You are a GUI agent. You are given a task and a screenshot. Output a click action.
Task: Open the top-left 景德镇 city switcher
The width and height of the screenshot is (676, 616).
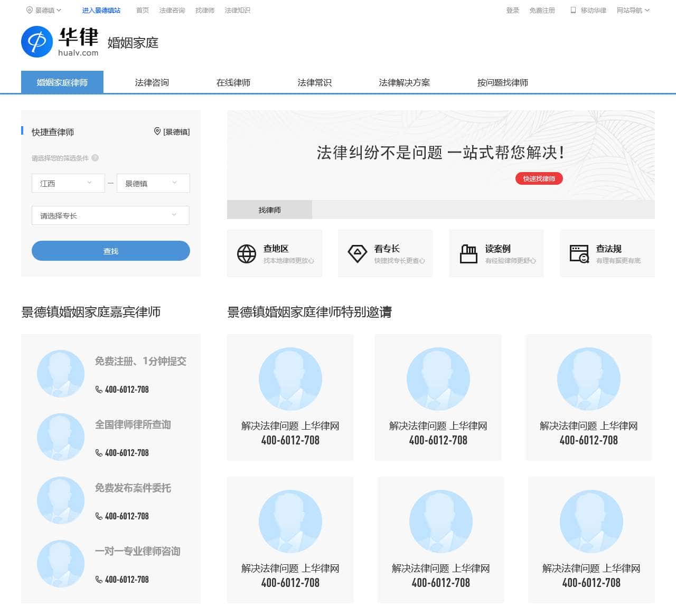point(44,10)
